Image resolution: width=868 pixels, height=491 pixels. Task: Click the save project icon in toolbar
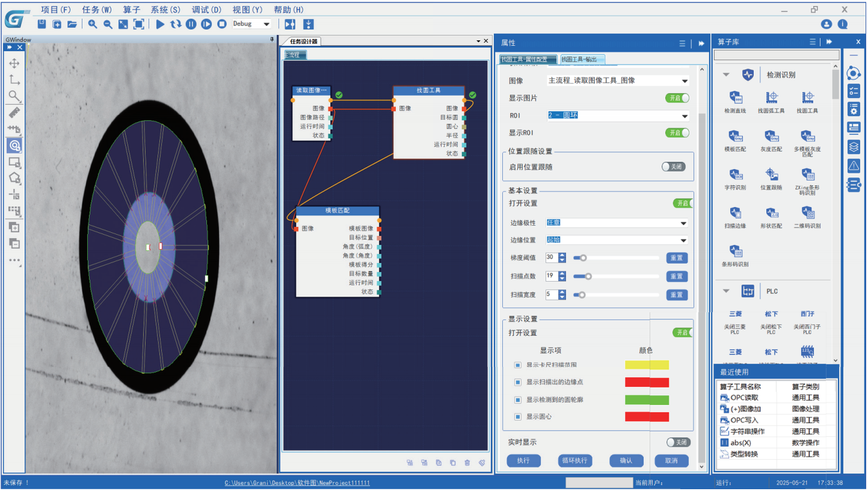(42, 24)
